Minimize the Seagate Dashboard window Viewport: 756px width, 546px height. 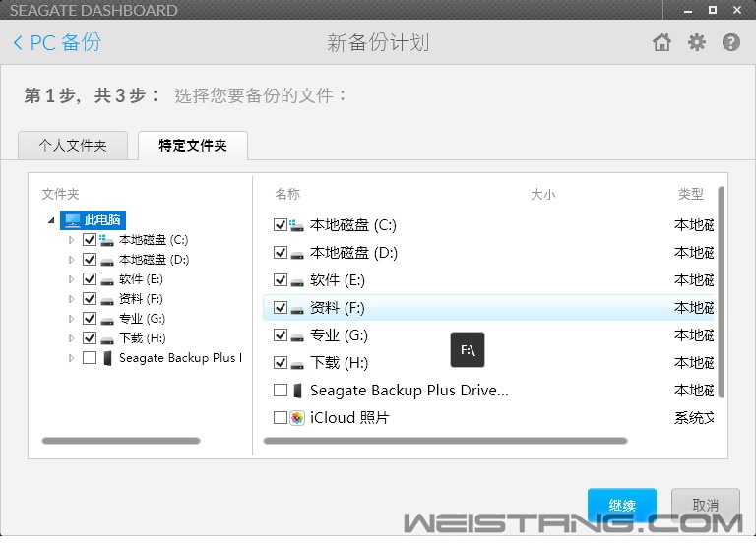click(x=688, y=10)
